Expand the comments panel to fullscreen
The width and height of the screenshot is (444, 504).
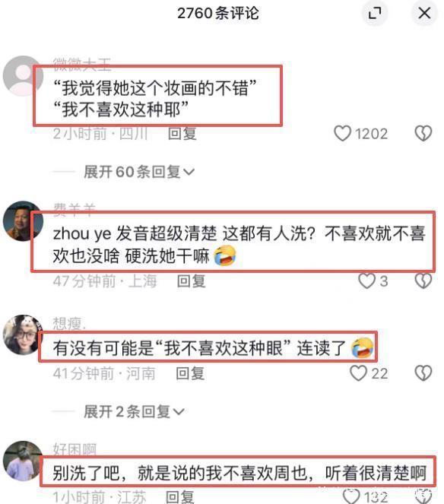[375, 14]
